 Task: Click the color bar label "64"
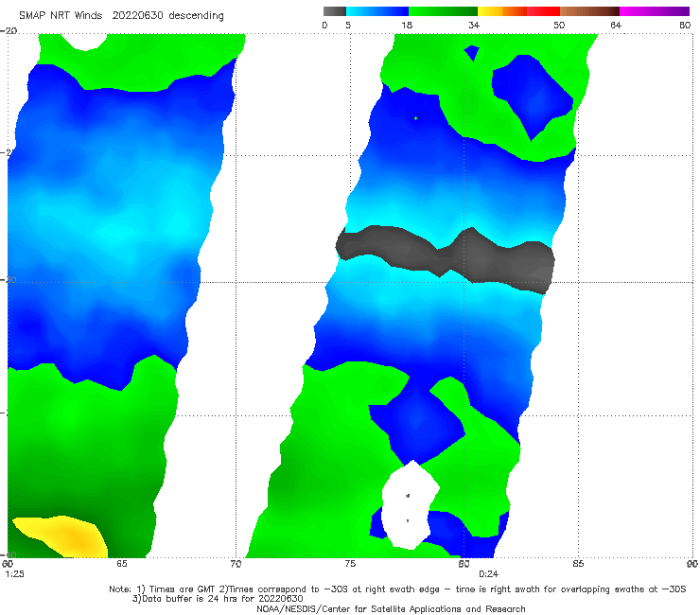tap(616, 26)
